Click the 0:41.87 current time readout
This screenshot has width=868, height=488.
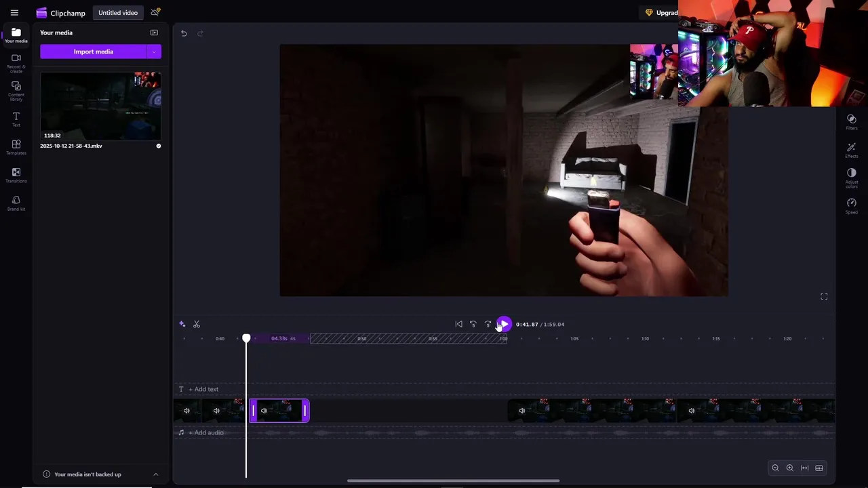(x=527, y=325)
